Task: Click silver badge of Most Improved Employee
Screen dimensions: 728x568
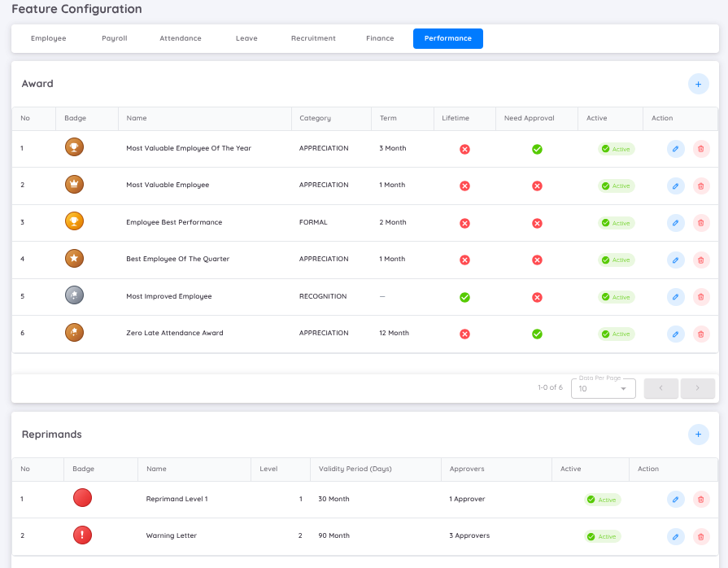Action: coord(74,295)
